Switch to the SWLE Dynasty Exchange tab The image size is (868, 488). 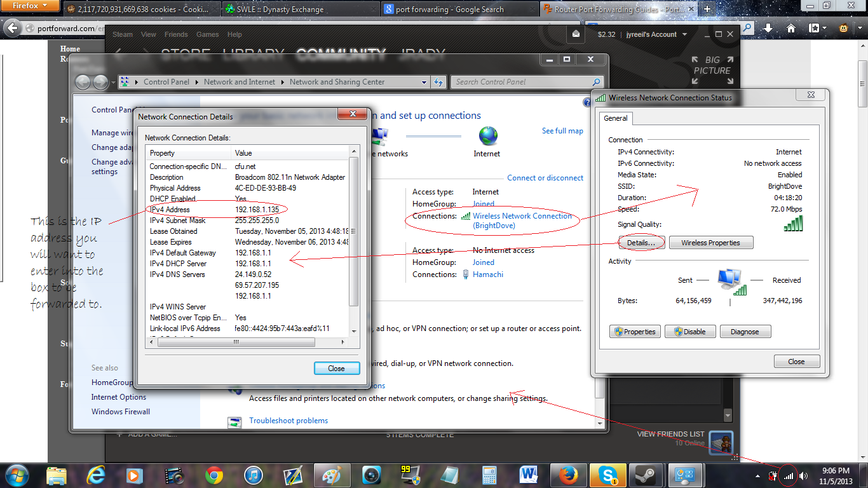(x=300, y=10)
